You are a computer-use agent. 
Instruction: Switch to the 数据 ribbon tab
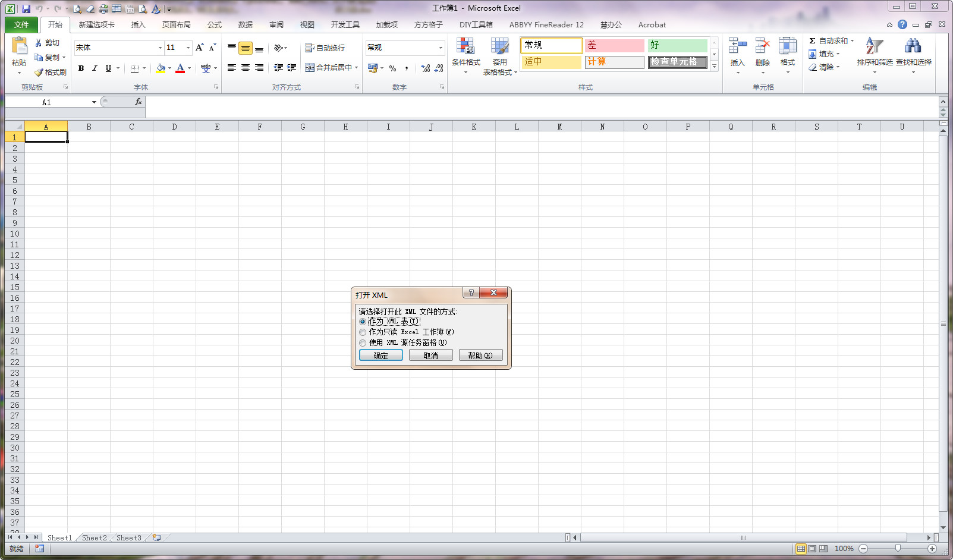[x=245, y=24]
